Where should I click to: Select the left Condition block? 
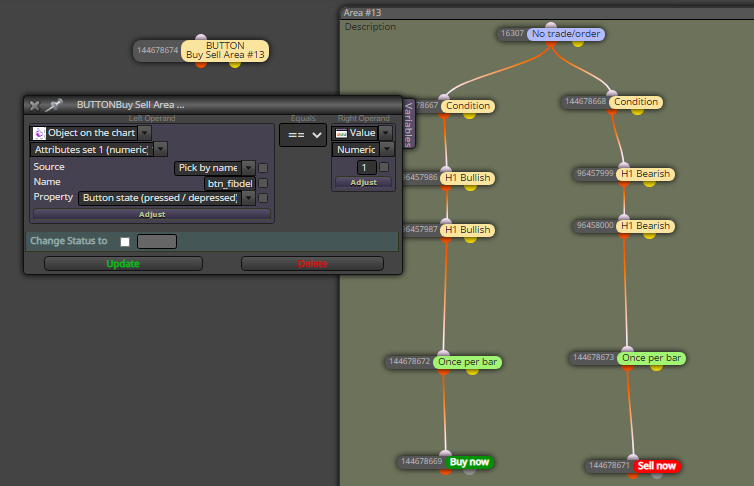pos(468,106)
